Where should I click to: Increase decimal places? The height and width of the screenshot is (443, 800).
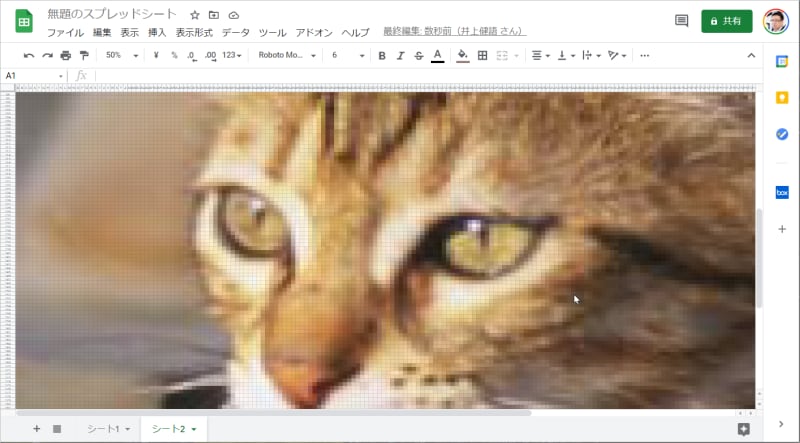coord(210,56)
